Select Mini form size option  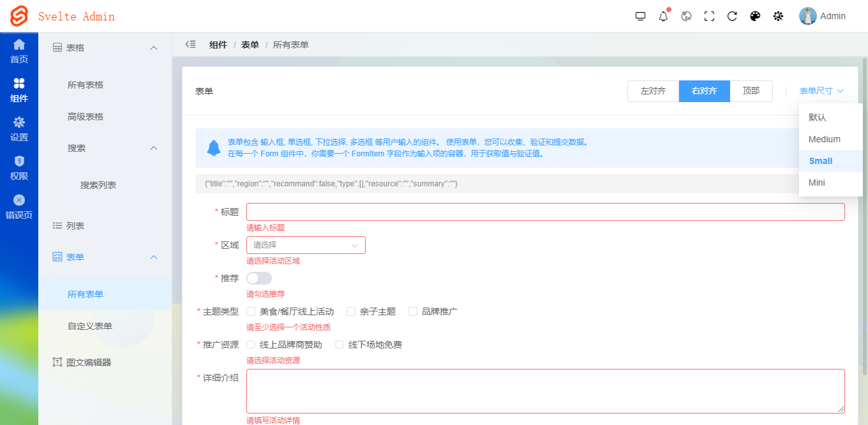coord(816,183)
